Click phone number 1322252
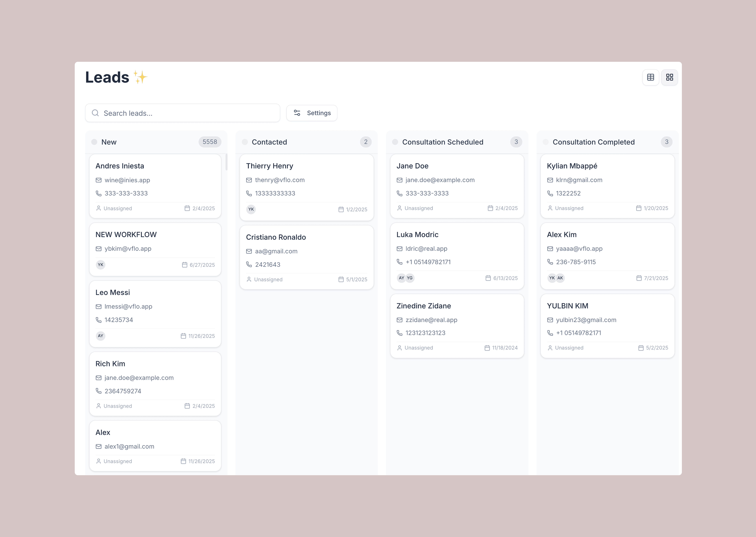The image size is (756, 537). coord(568,193)
